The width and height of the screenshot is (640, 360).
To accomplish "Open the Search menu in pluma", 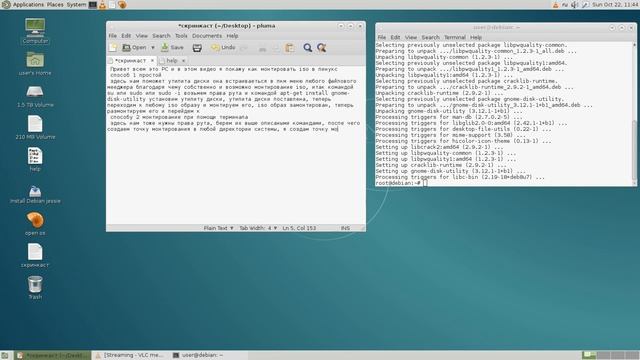I will click(161, 36).
